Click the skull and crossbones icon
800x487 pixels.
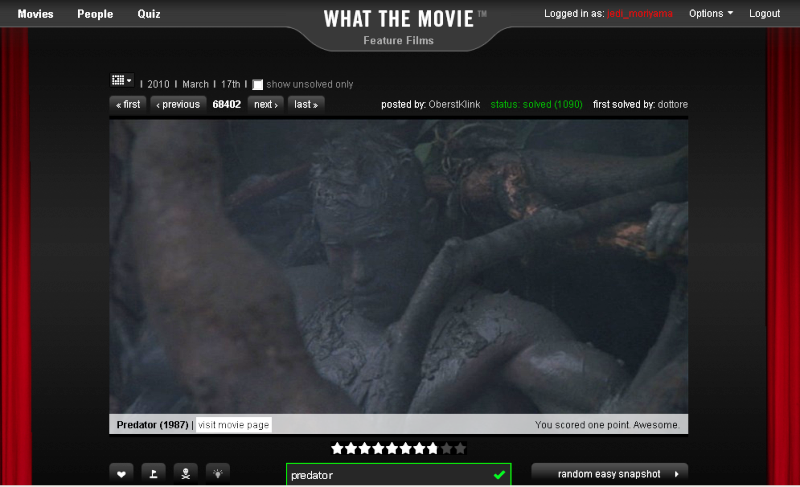(x=186, y=474)
